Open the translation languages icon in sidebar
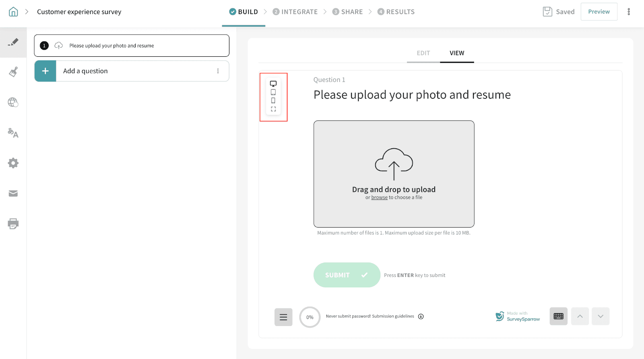Screen dimensions: 644x359 (x=13, y=133)
